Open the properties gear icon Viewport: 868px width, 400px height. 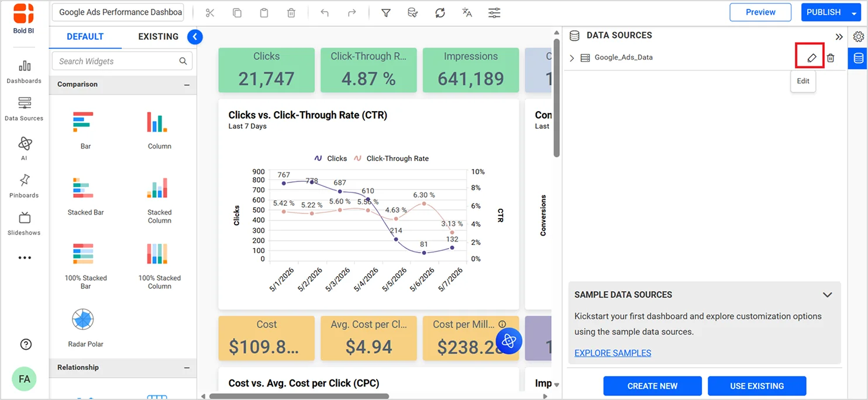[x=858, y=37]
